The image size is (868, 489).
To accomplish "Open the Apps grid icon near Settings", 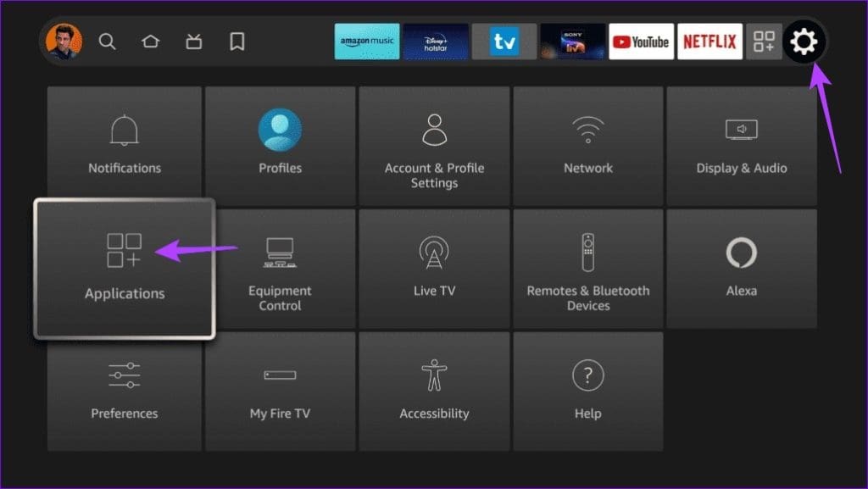I will click(764, 41).
